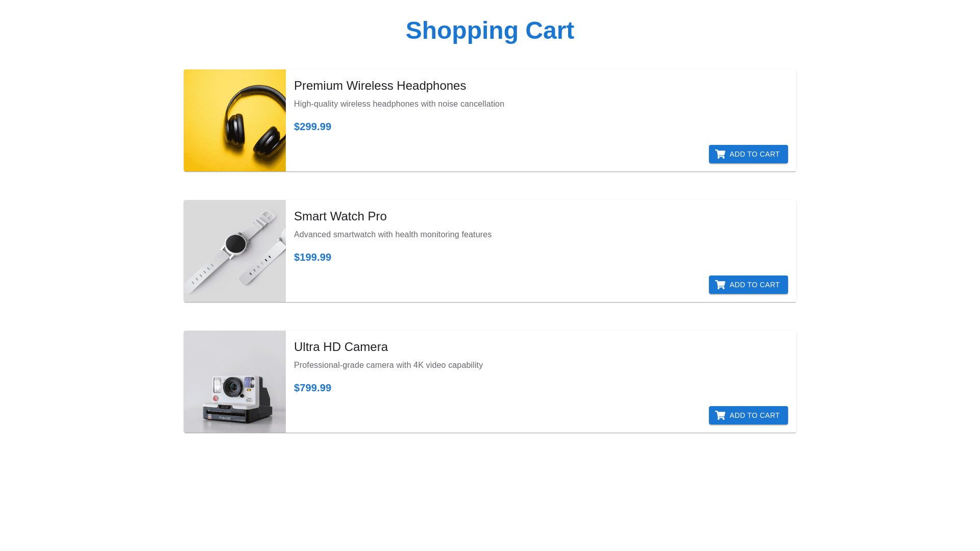Click the $199.99 price label
This screenshot has height=551, width=980.
(x=312, y=257)
